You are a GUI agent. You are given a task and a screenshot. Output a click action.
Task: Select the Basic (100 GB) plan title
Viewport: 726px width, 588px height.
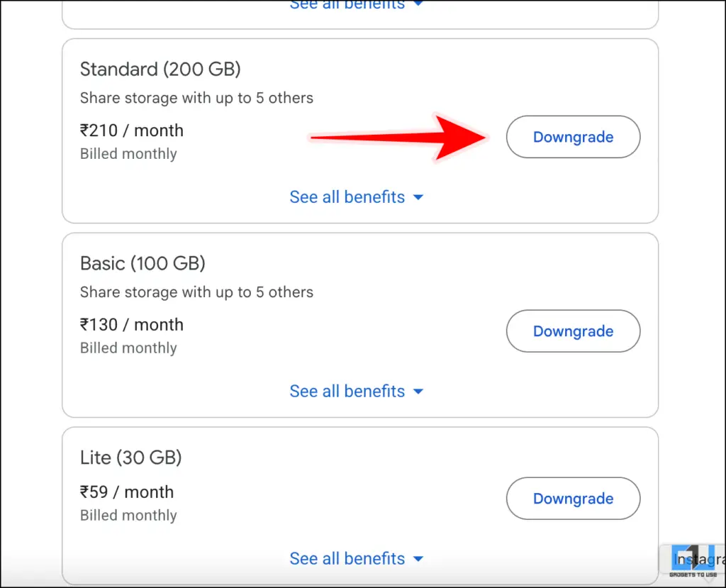pos(143,264)
